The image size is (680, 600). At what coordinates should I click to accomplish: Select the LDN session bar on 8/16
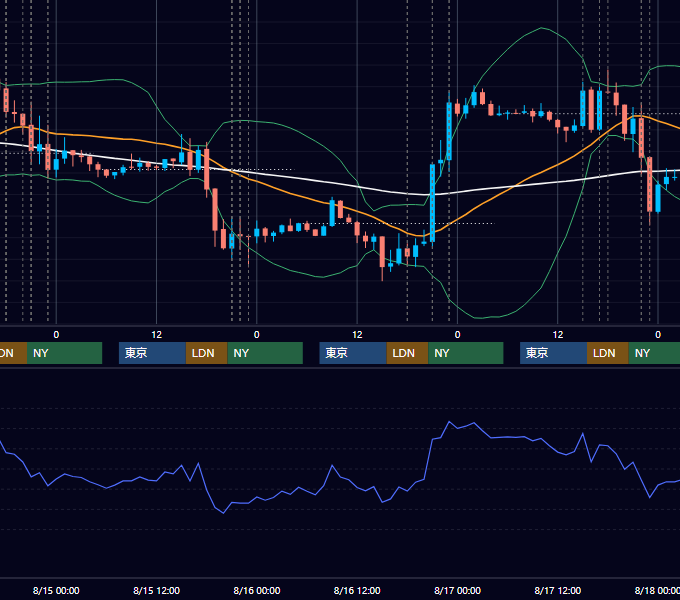coord(407,353)
